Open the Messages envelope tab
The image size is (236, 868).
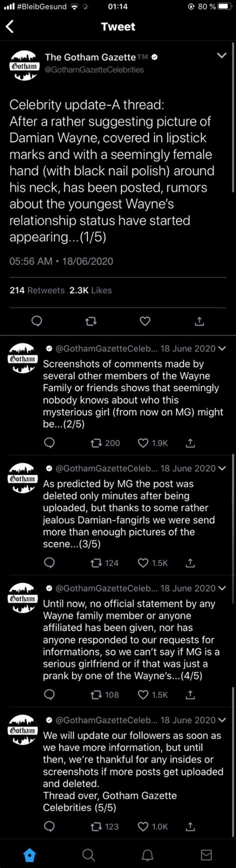(206, 855)
